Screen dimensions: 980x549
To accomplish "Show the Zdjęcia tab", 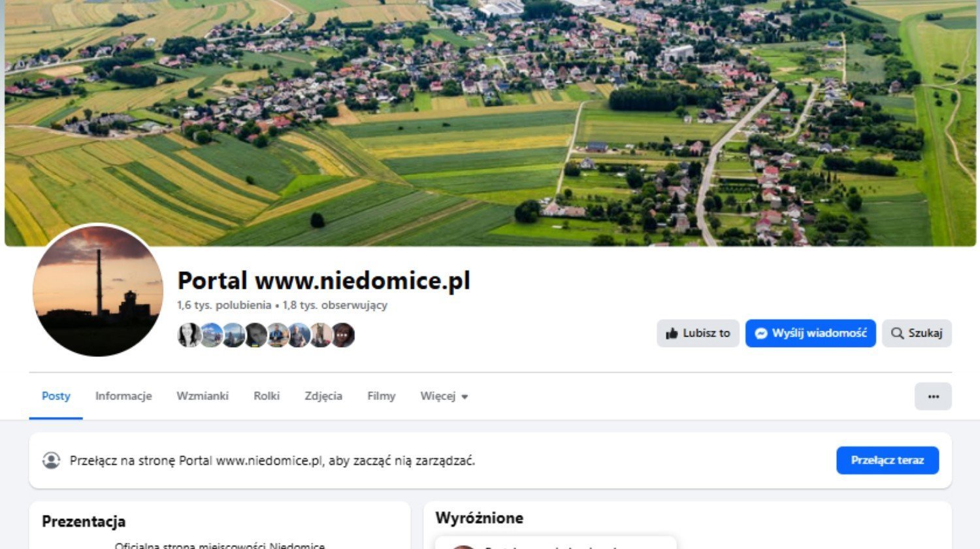I will tap(323, 396).
